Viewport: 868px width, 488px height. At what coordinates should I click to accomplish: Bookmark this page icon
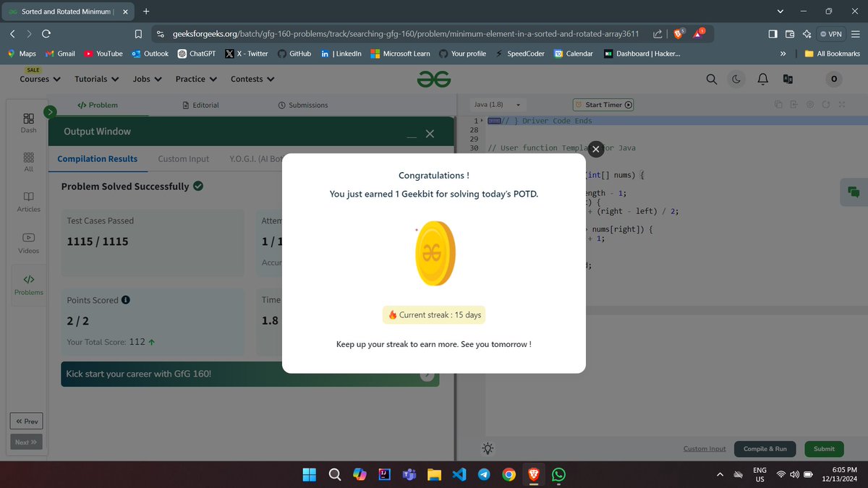click(138, 33)
